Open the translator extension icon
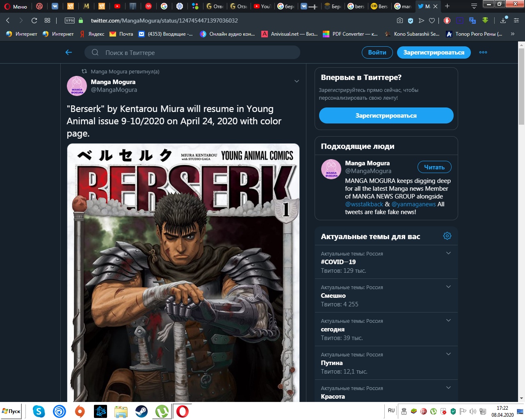This screenshot has height=420, width=525. click(472, 20)
